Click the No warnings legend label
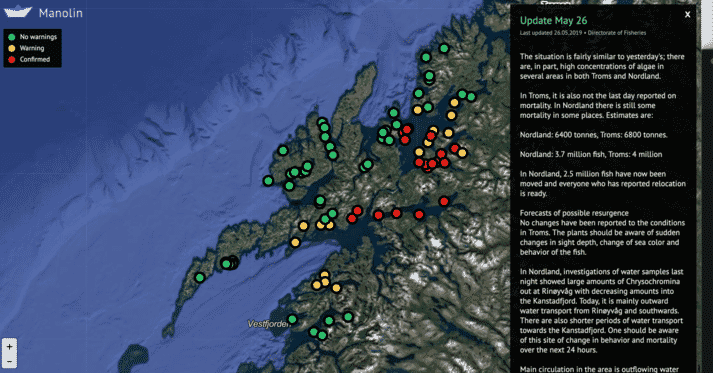The width and height of the screenshot is (713, 373). pyautogui.click(x=38, y=37)
